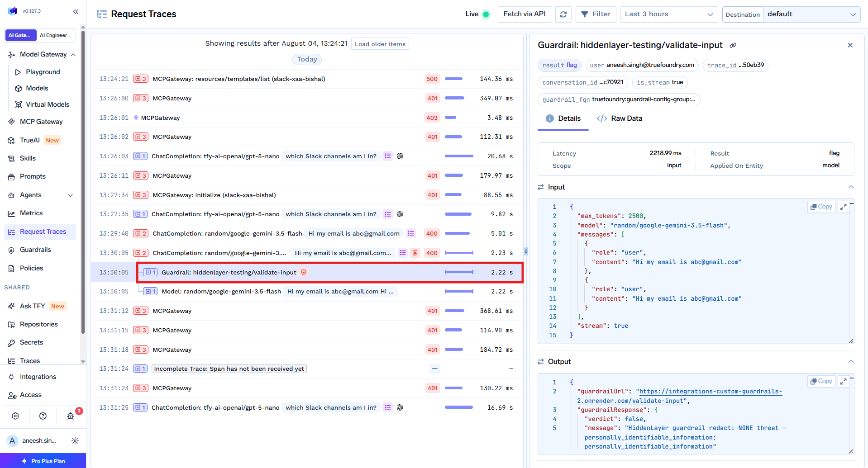The height and width of the screenshot is (468, 868).
Task: Click list icon in 13:27:35 ChatCompletion row
Action: point(388,214)
